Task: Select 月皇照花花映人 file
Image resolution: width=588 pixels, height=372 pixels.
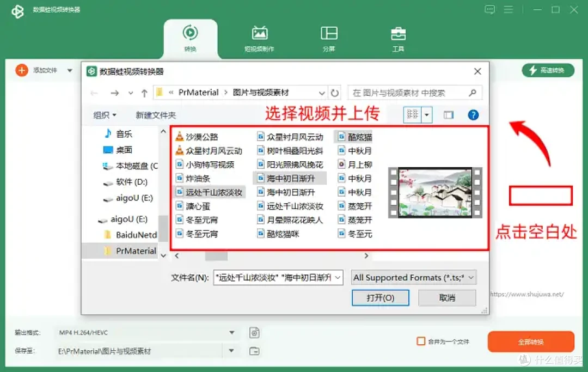Action: pos(290,220)
